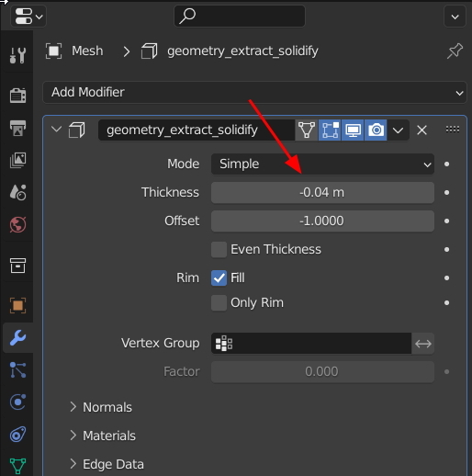Screen dimensions: 472x476
Task: Uncheck the Rim Fill checkbox
Action: [x=219, y=278]
